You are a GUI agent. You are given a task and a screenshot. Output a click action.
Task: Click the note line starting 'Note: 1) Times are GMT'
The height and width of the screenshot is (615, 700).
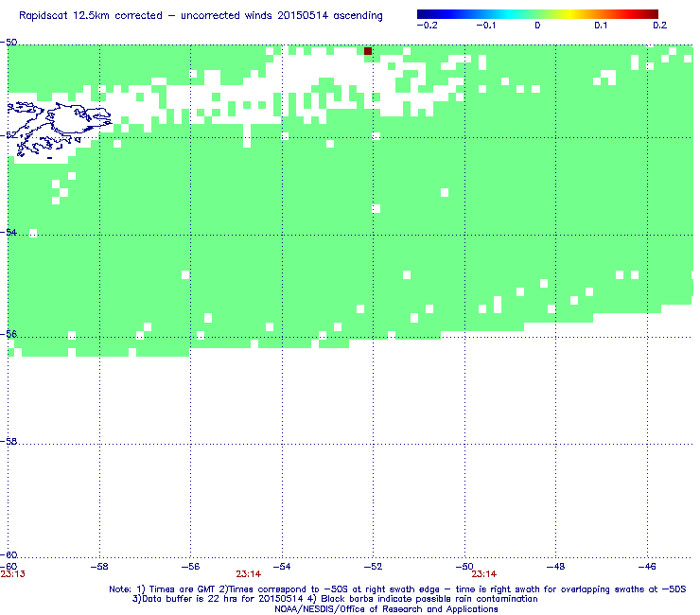(x=397, y=589)
